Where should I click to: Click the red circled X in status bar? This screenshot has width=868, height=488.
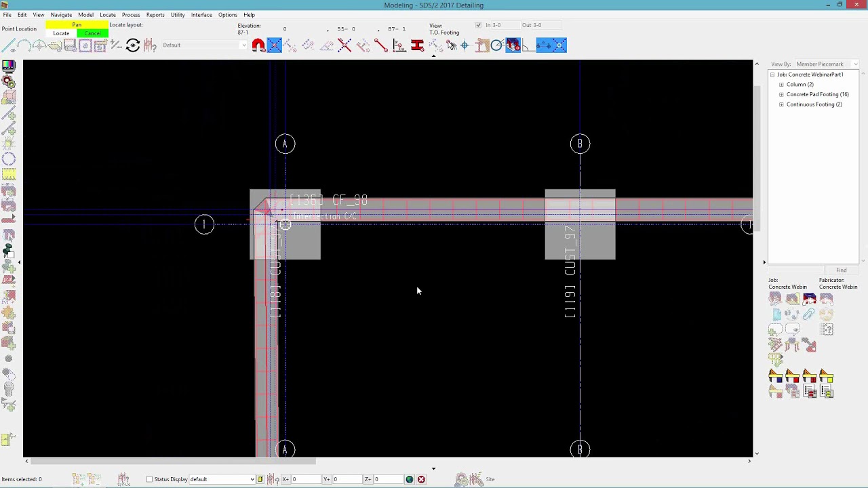pos(421,479)
